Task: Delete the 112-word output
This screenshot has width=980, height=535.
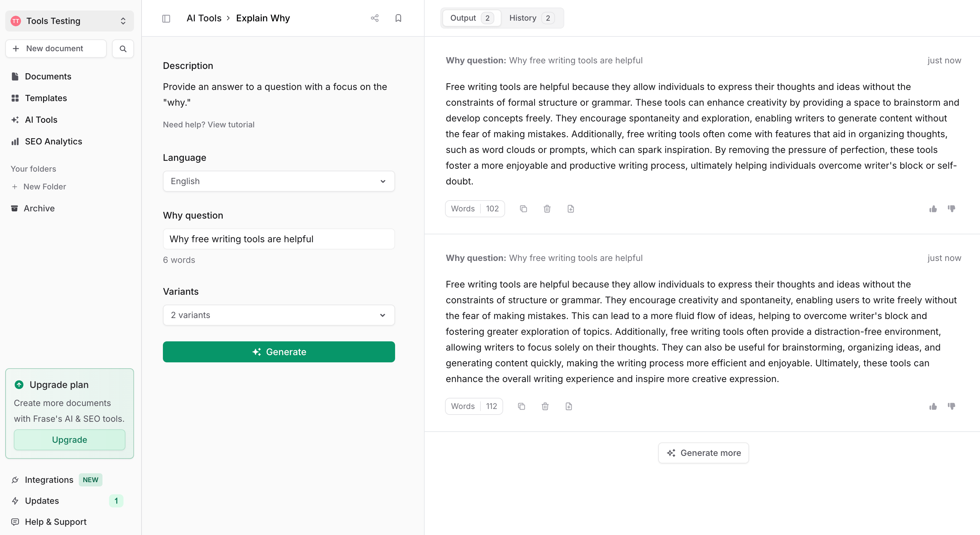Action: click(545, 406)
